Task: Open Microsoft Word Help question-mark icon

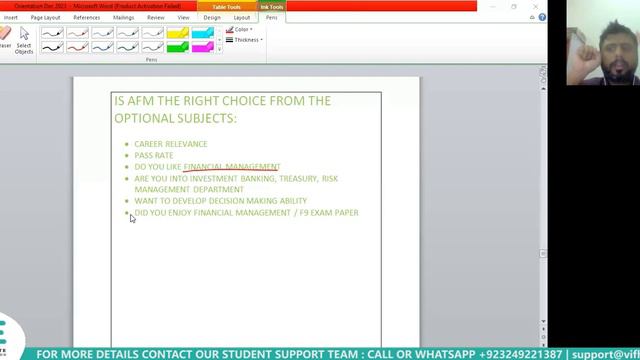Action: [x=542, y=17]
